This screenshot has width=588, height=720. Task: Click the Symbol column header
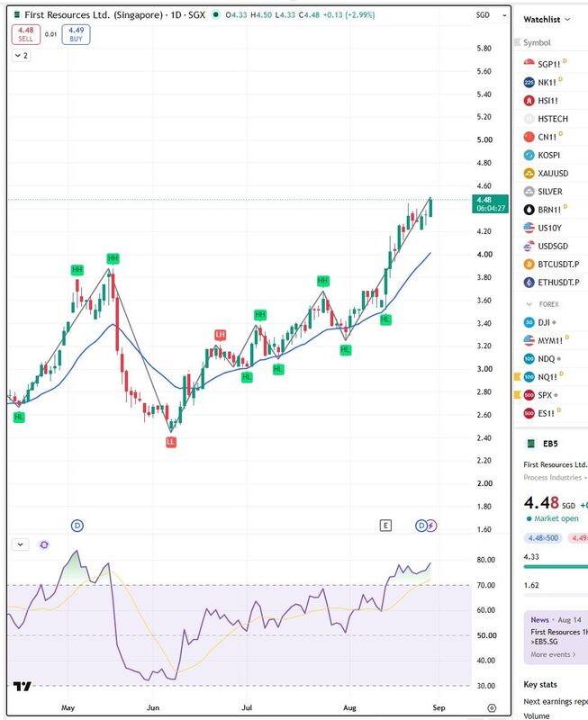(x=537, y=42)
